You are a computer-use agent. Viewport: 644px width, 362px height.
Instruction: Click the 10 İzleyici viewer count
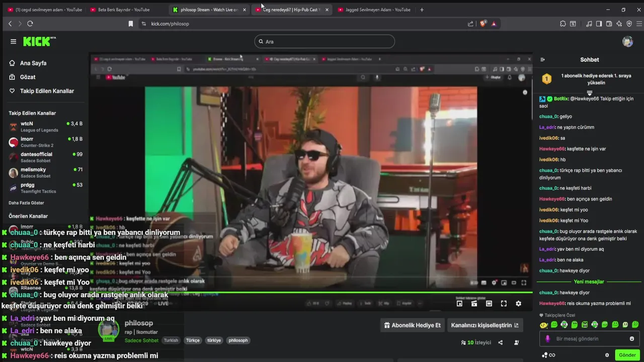point(476,342)
